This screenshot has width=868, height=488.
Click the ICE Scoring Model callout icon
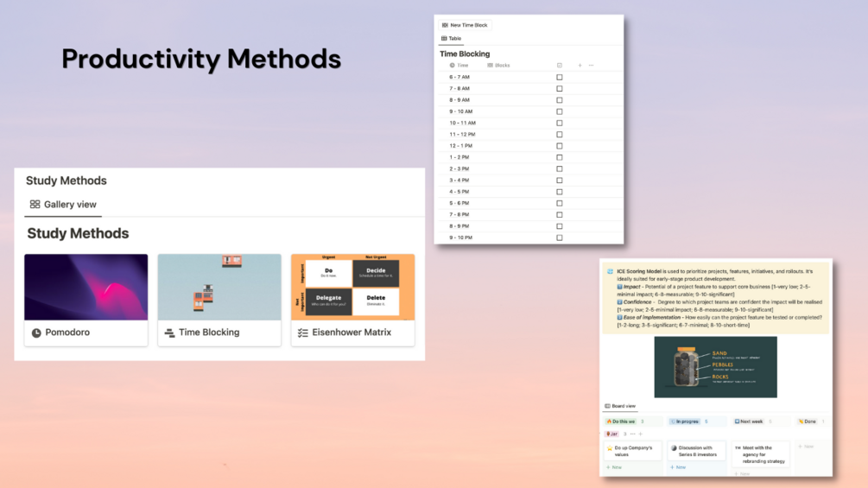[610, 272]
